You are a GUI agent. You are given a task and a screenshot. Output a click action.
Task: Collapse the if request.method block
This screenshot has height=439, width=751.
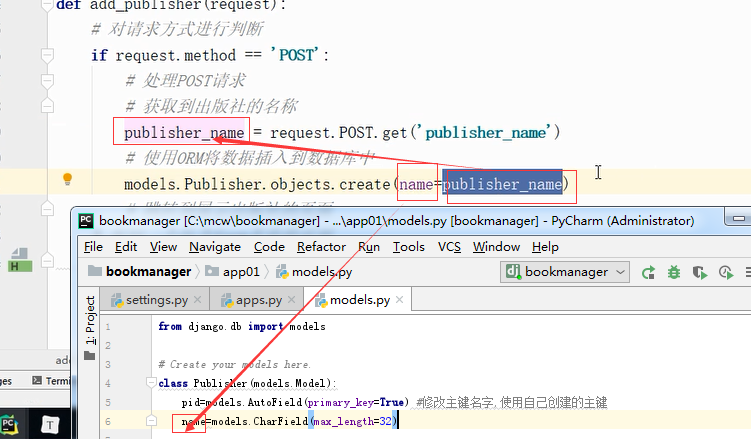[x=47, y=55]
